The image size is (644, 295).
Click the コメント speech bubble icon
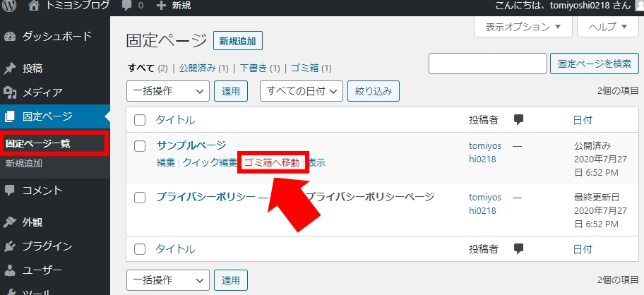10,191
